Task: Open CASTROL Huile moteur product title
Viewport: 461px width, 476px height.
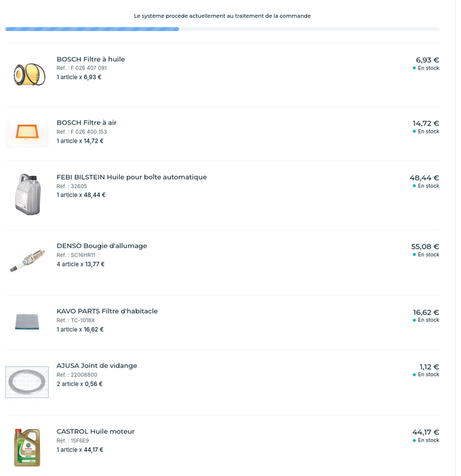Action: coord(95,431)
